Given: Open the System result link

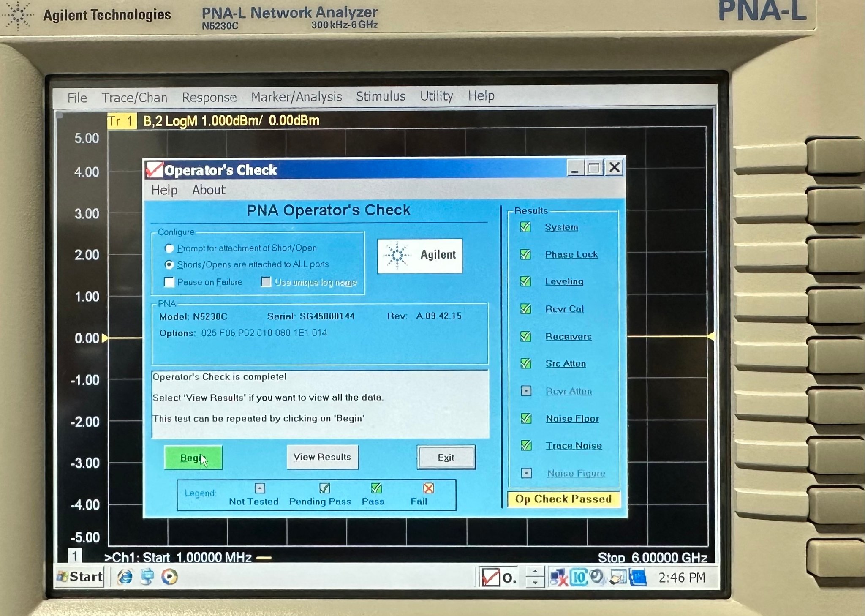Looking at the screenshot, I should tap(561, 227).
